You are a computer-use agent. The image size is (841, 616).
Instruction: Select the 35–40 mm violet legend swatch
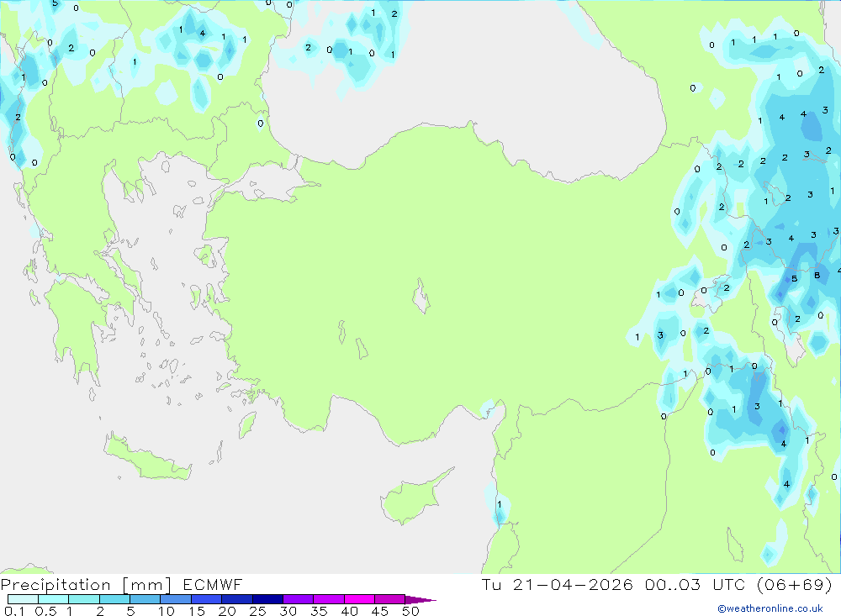tap(329, 599)
